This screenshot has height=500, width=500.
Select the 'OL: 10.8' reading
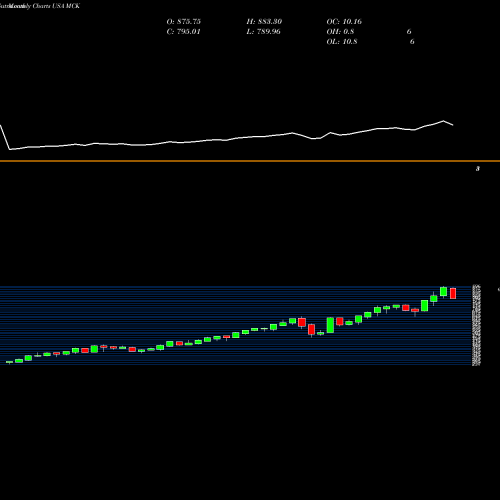pos(342,42)
